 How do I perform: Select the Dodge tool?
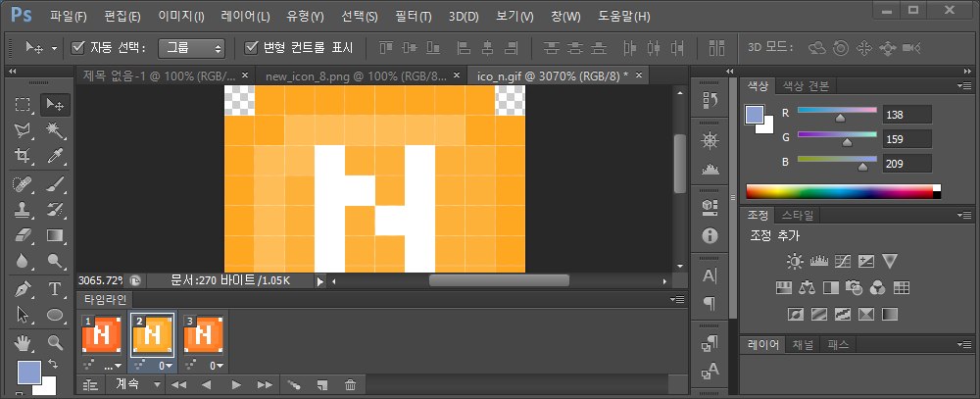55,260
